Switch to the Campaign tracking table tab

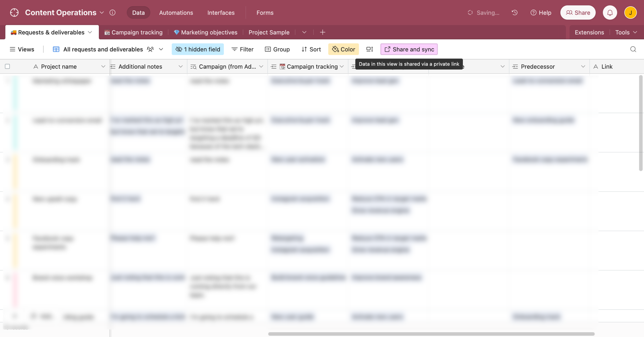point(134,32)
